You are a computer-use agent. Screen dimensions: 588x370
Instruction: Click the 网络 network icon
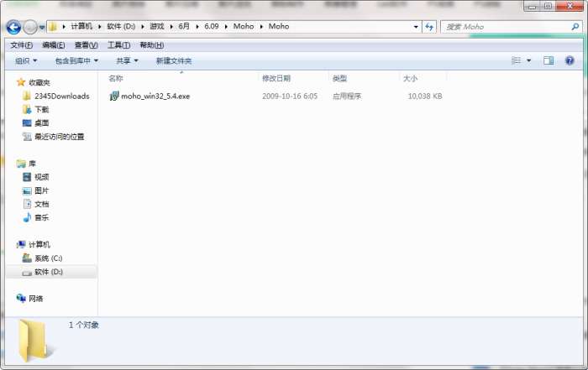(x=21, y=298)
